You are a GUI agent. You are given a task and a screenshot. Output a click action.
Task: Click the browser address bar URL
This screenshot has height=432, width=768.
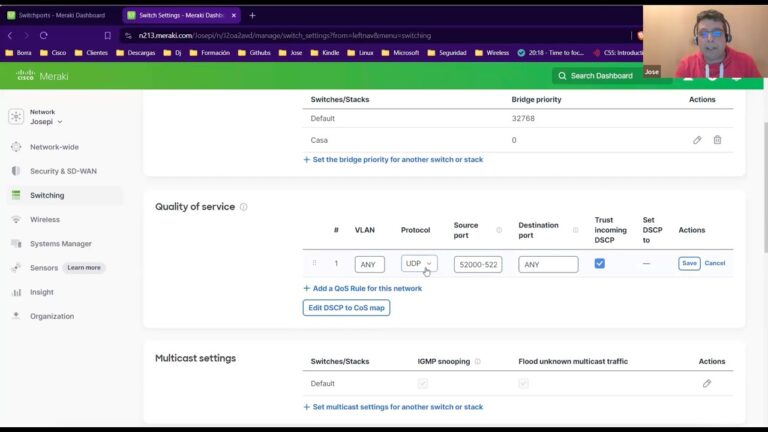285,35
